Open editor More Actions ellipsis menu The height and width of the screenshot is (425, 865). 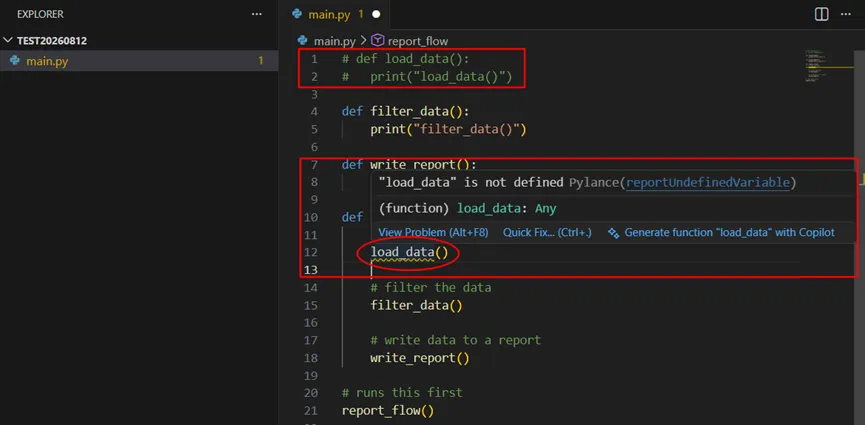pos(845,14)
